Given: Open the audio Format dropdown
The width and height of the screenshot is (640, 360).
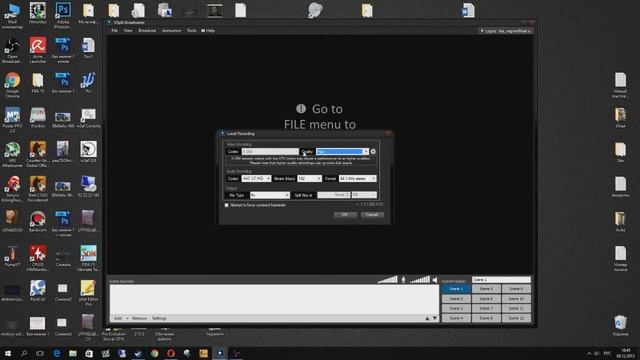Looking at the screenshot, I should [x=357, y=178].
